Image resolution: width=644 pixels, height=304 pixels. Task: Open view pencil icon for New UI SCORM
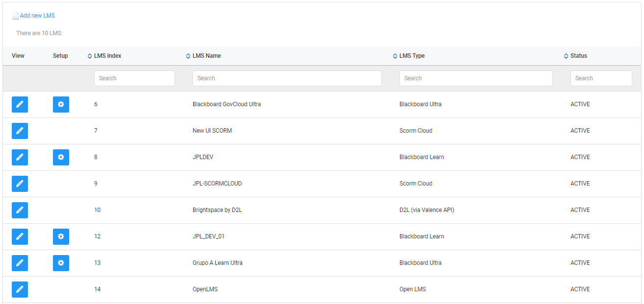pos(20,131)
